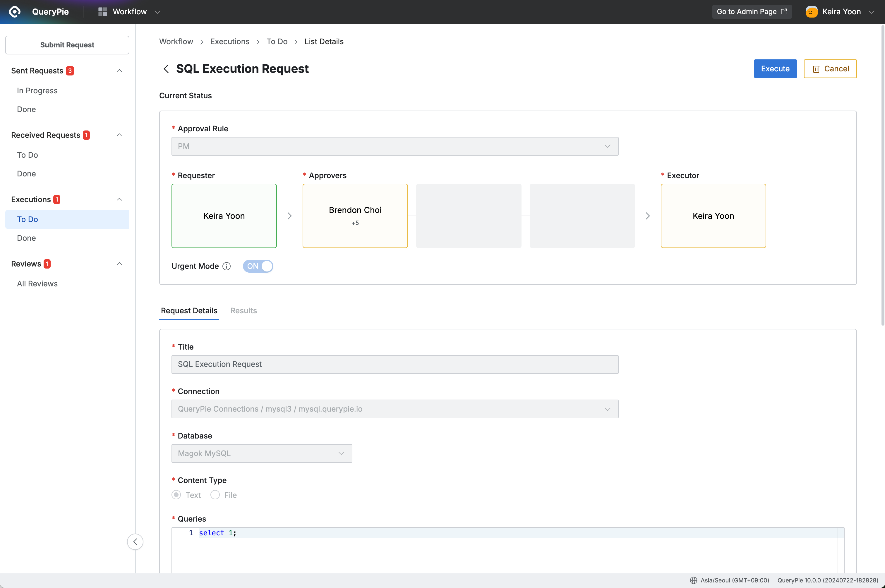Open the Database dropdown Magok MySQL
The width and height of the screenshot is (885, 588).
[261, 453]
